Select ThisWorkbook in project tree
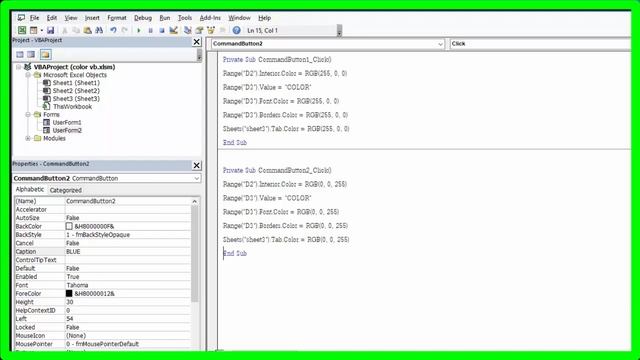This screenshot has width=640, height=360. 72,107
